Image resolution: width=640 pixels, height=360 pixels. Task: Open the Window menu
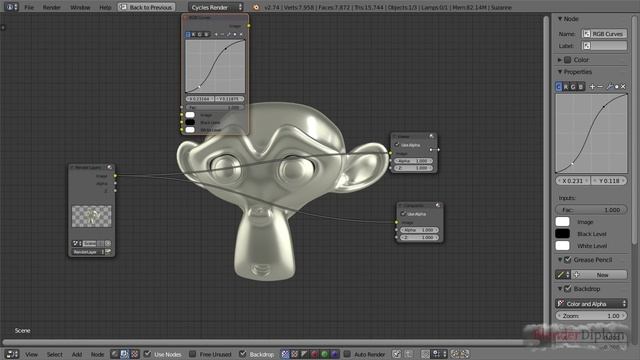click(80, 7)
